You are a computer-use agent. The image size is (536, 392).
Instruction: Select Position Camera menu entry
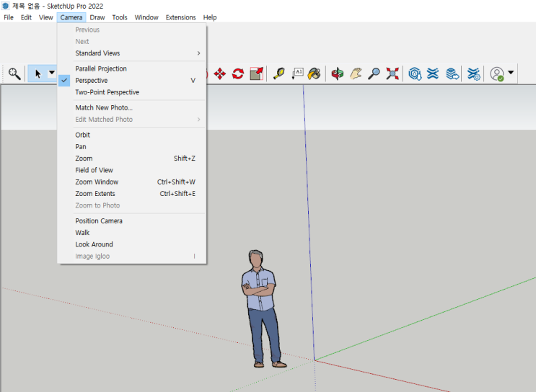coord(132,221)
